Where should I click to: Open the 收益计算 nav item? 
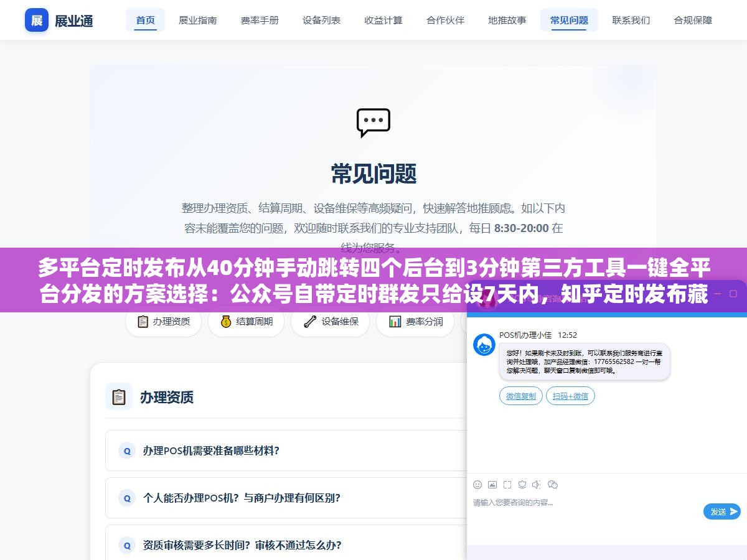pos(383,20)
